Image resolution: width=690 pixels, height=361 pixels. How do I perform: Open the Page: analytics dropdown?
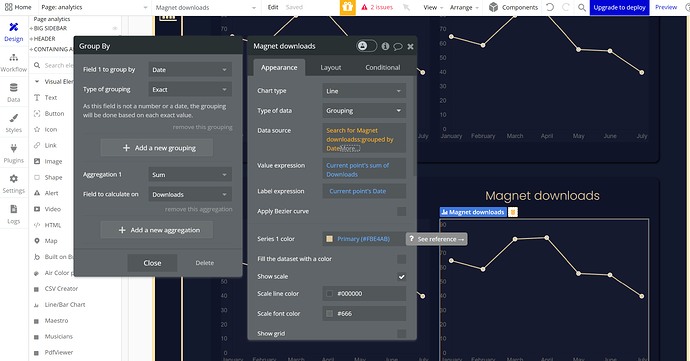[94, 7]
